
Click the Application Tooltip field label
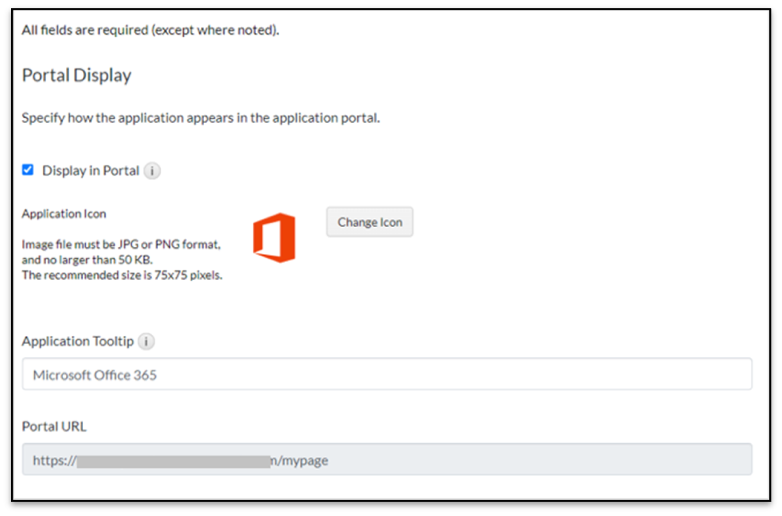(77, 342)
